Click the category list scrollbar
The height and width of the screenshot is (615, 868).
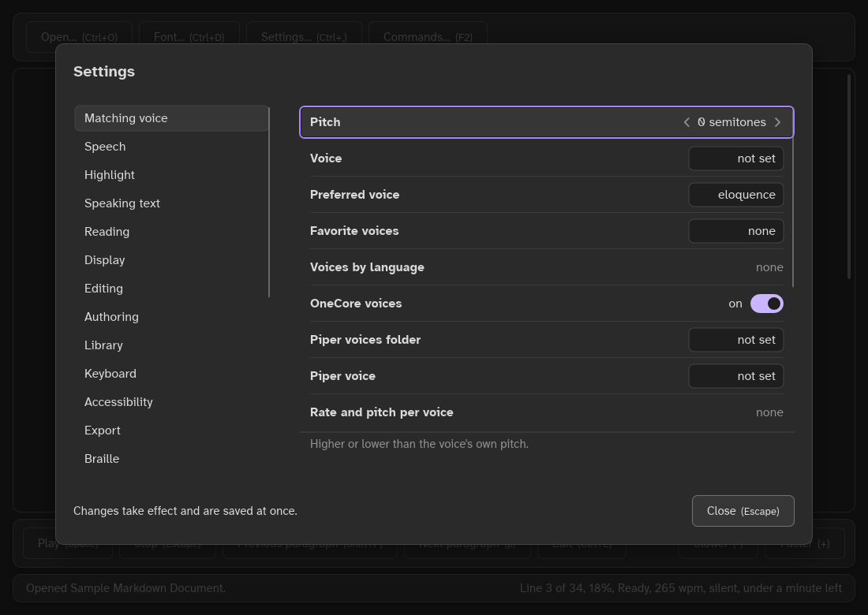click(x=269, y=202)
